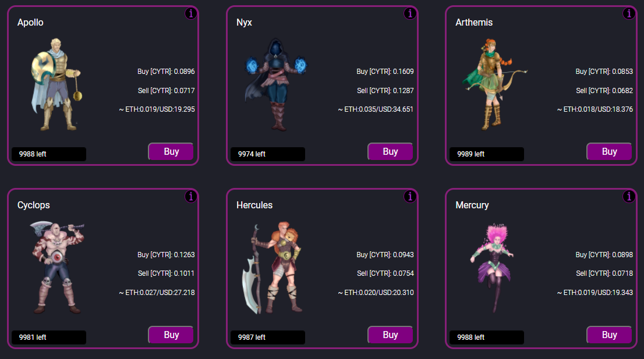Buy the Hercules character
The image size is (644, 359).
390,335
